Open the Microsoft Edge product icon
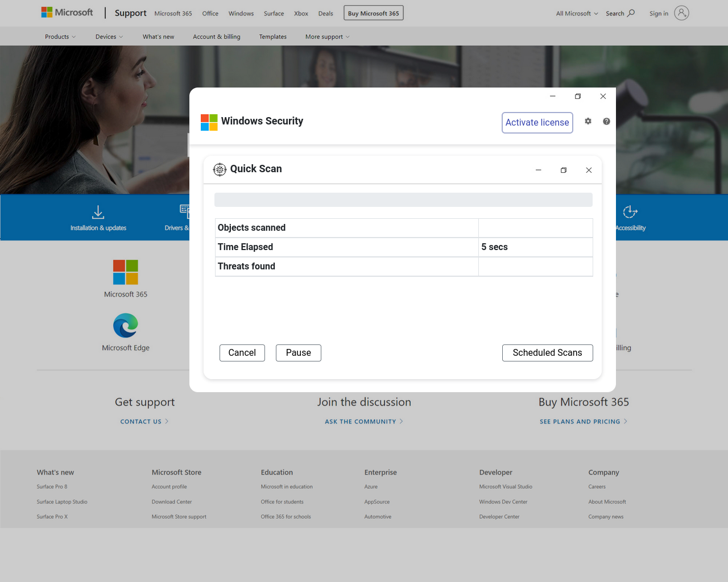 point(126,326)
